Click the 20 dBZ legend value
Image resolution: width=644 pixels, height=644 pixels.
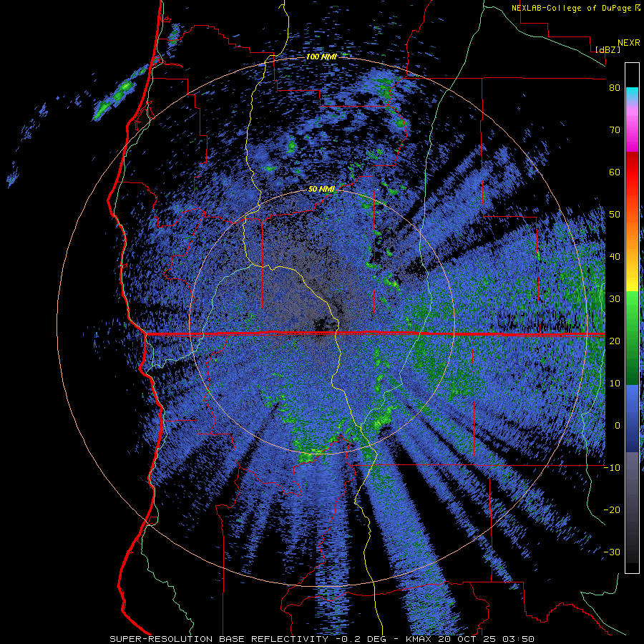pyautogui.click(x=615, y=341)
